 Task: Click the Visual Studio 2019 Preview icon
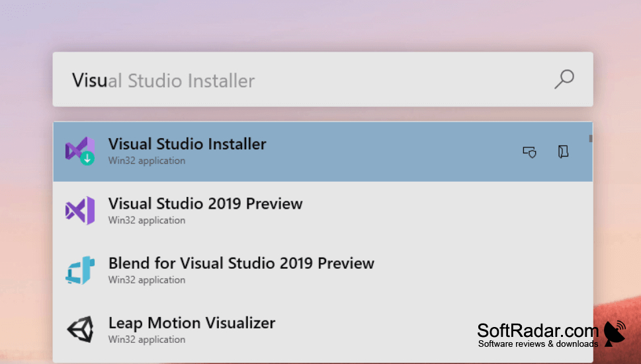[80, 211]
